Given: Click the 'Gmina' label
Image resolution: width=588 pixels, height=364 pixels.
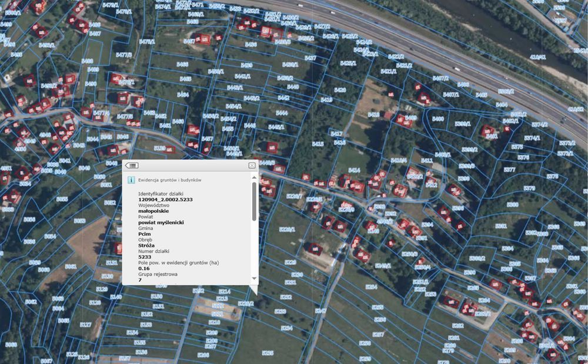Looking at the screenshot, I should pyautogui.click(x=145, y=228).
